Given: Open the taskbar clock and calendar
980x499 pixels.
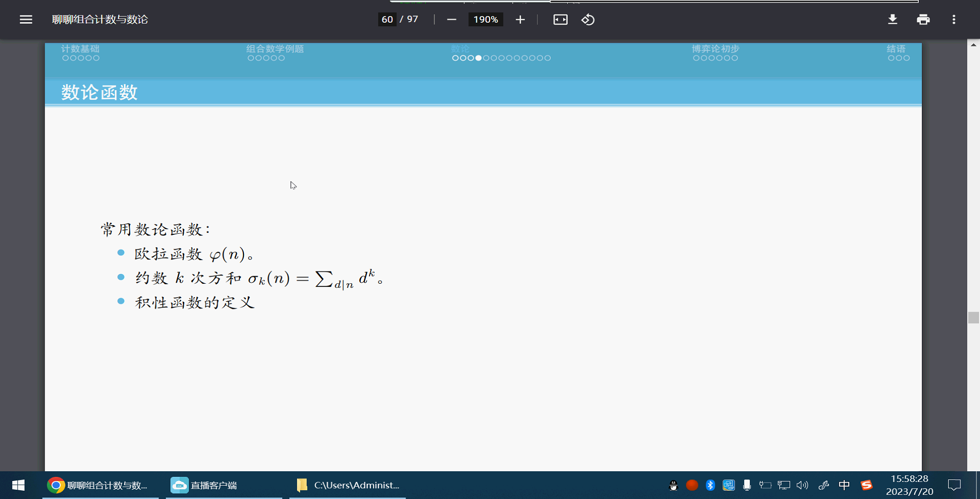Looking at the screenshot, I should coord(909,485).
